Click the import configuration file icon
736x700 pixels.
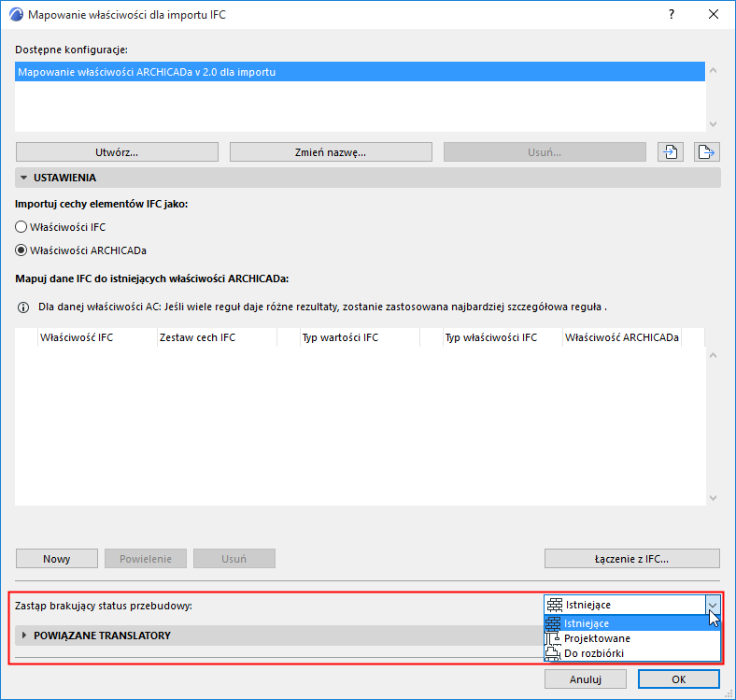click(671, 152)
